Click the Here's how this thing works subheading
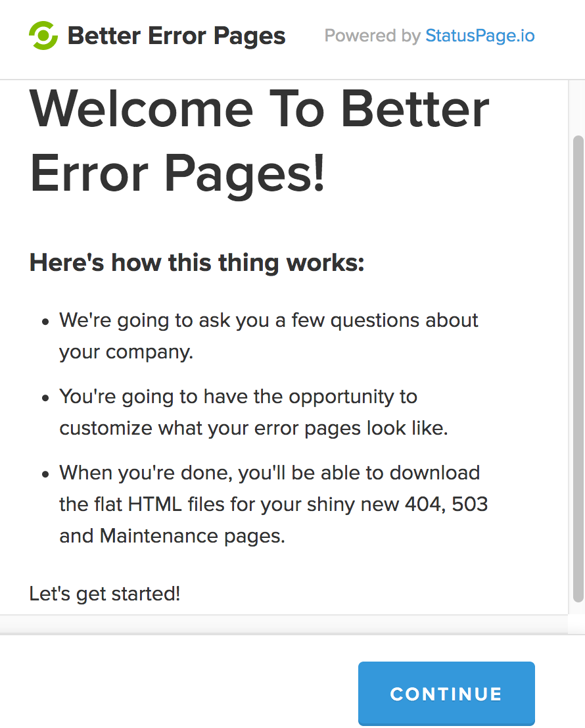 click(197, 262)
